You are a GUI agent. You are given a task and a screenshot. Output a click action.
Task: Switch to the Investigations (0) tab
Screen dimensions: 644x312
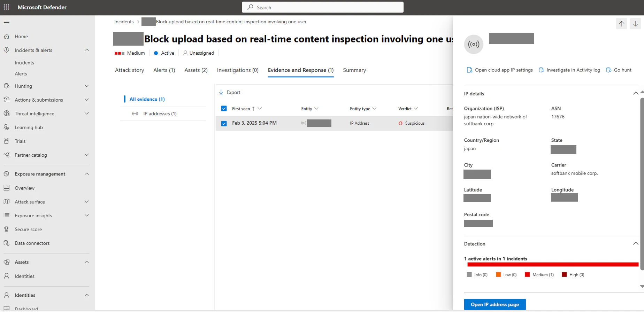point(238,70)
